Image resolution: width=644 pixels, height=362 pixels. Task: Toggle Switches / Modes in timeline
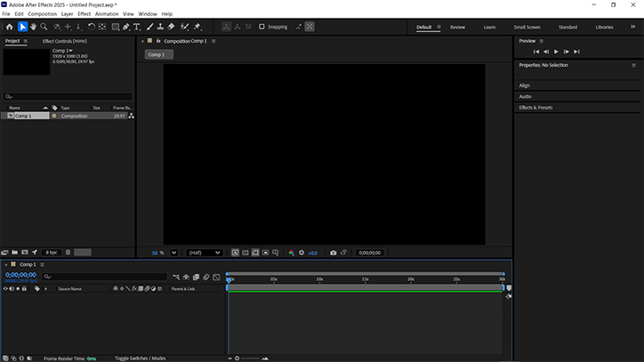coord(140,358)
